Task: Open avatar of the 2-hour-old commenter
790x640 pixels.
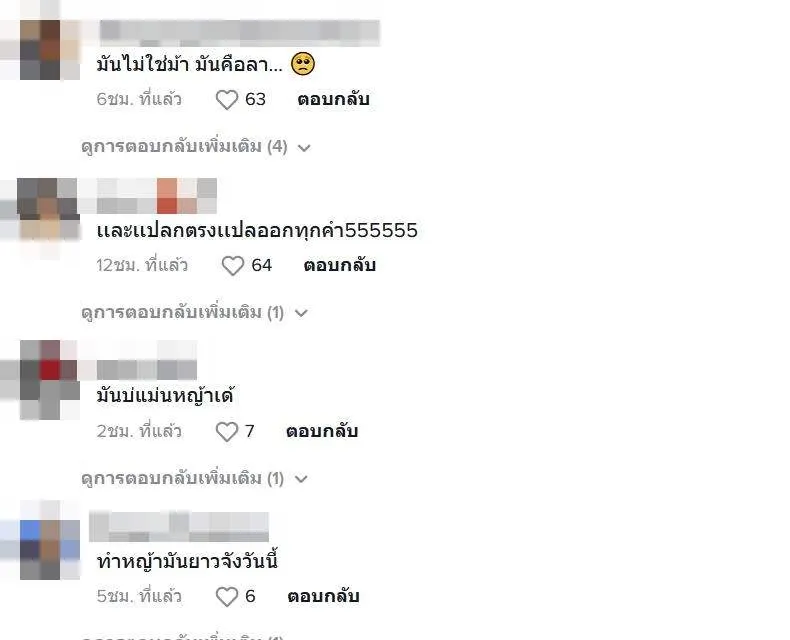Action: tap(49, 380)
